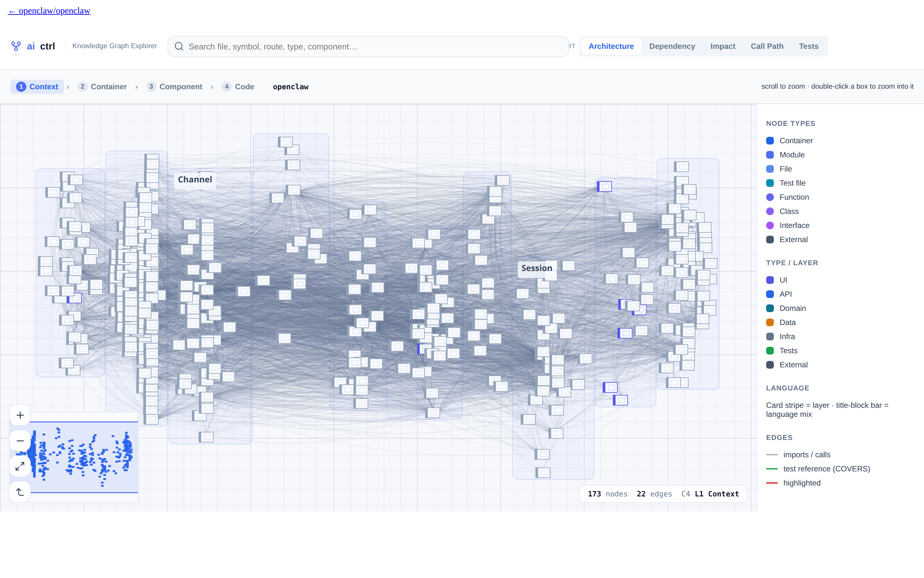Click the 173 nodes status count
Viewport: 924px width, 578px height.
(x=607, y=494)
